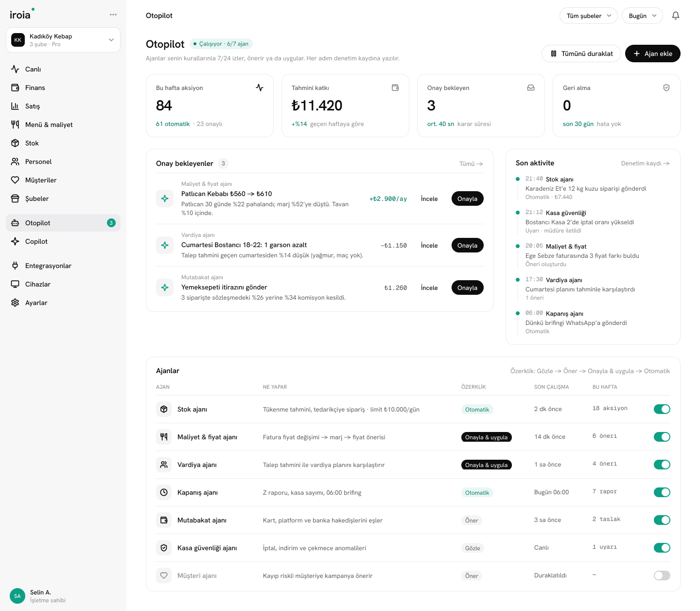The width and height of the screenshot is (700, 611).
Task: Toggle off the Vardiya ajanı switch
Action: pos(662,465)
